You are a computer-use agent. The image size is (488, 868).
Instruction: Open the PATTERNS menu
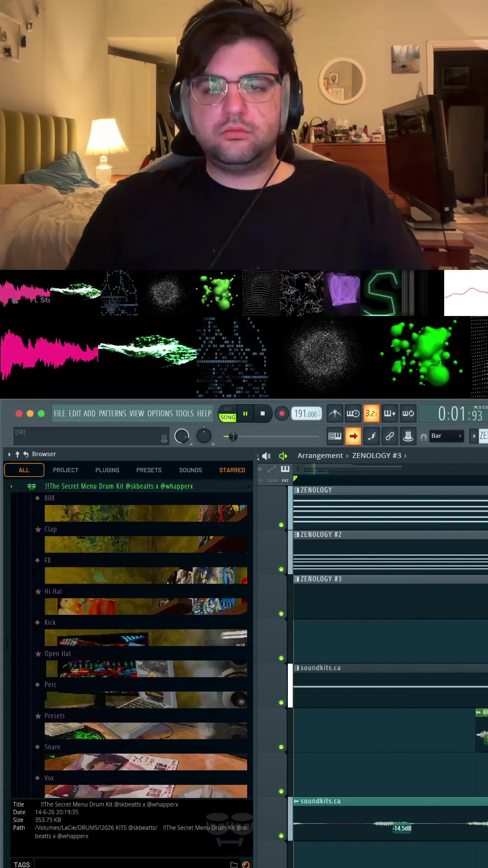[x=113, y=414]
